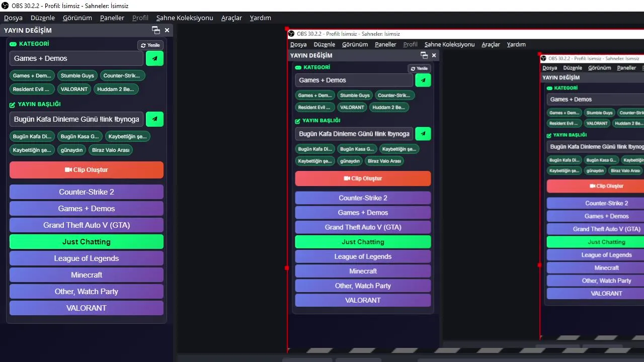Click the purple VALORANT category button
644x362 pixels.
[87, 308]
